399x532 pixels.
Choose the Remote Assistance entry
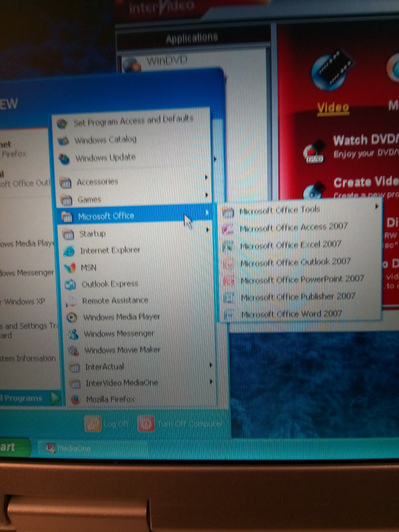[140, 301]
